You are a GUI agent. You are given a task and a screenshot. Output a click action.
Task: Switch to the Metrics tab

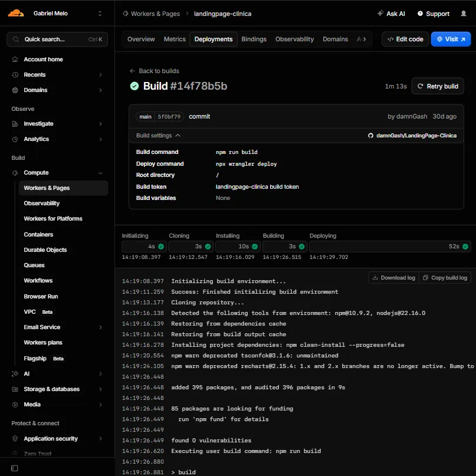[x=175, y=39]
